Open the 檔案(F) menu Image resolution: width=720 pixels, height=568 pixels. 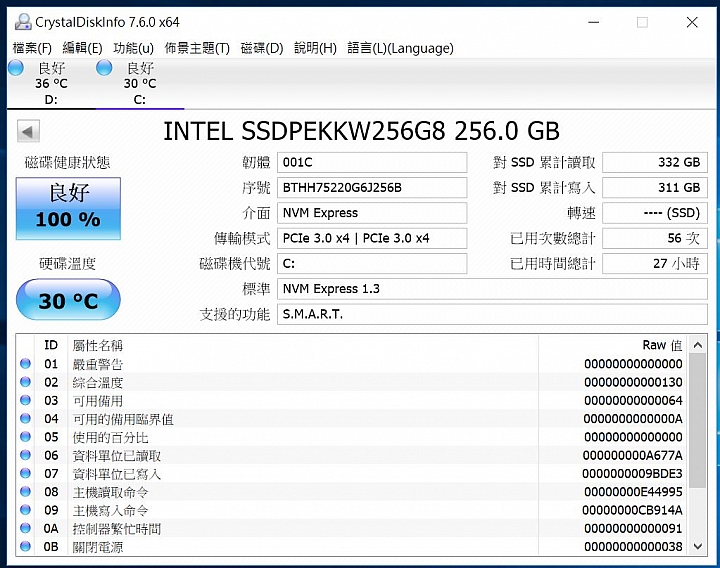point(32,48)
